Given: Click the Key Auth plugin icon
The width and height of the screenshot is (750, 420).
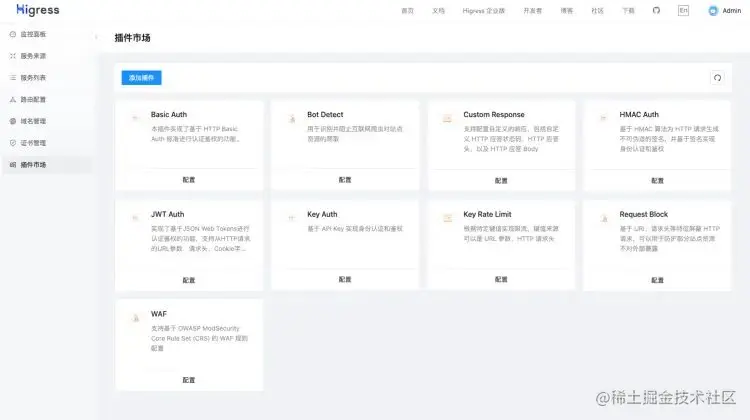Looking at the screenshot, I should (291, 218).
